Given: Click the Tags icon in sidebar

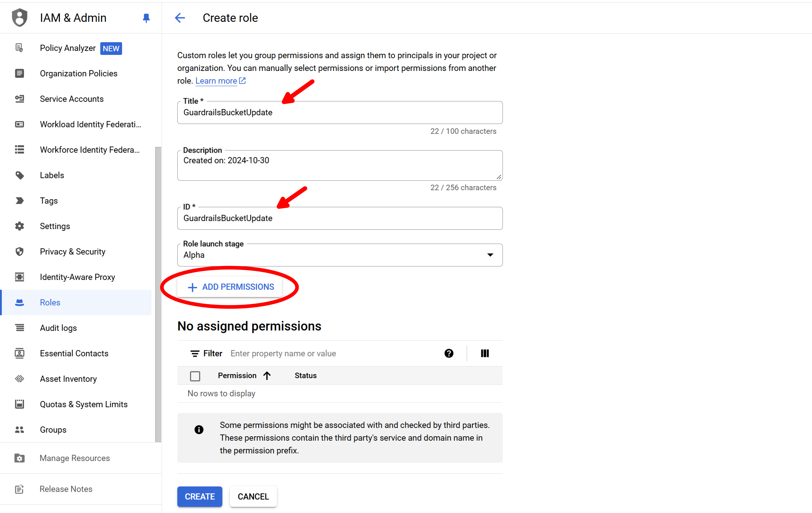Looking at the screenshot, I should coord(20,201).
